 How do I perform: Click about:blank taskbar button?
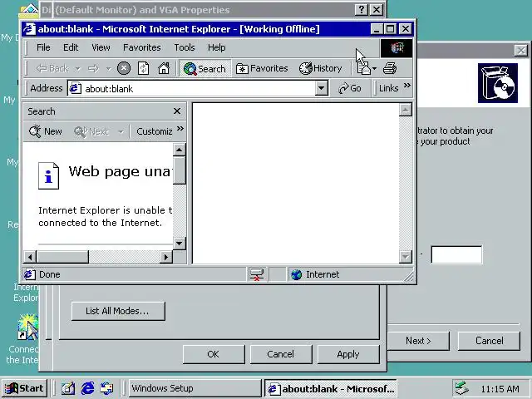[331, 388]
